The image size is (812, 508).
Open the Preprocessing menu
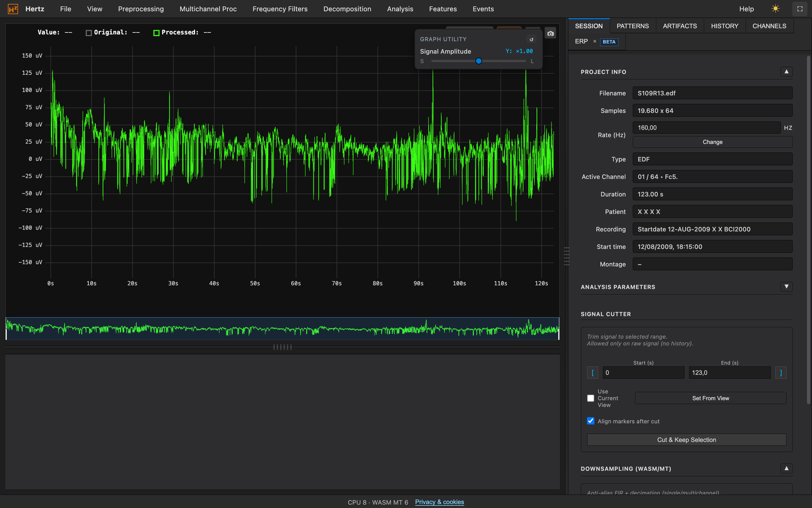(x=141, y=9)
